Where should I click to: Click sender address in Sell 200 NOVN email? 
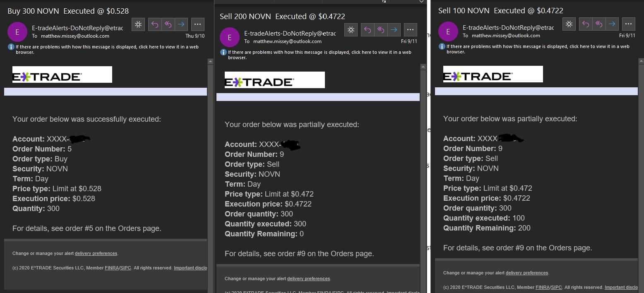290,33
